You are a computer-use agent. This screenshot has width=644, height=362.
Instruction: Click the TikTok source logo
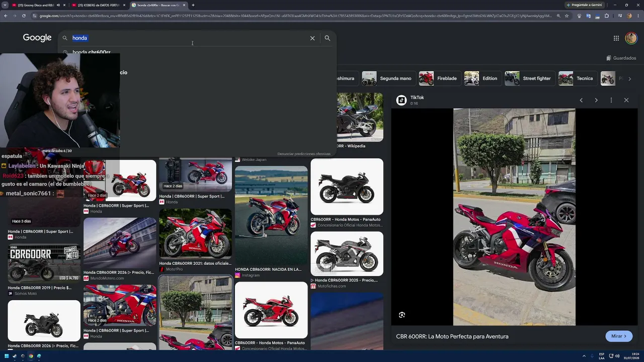tap(401, 100)
